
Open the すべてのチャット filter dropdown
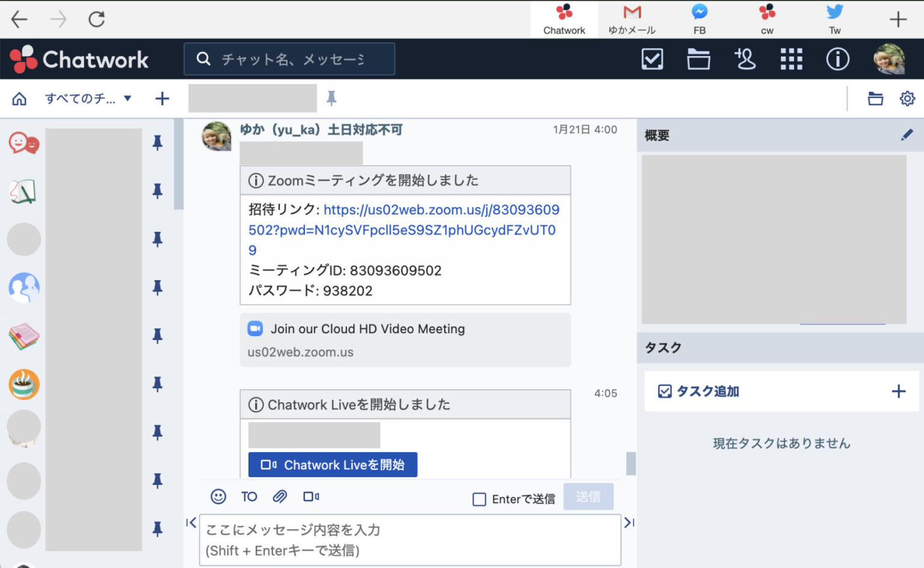click(88, 98)
